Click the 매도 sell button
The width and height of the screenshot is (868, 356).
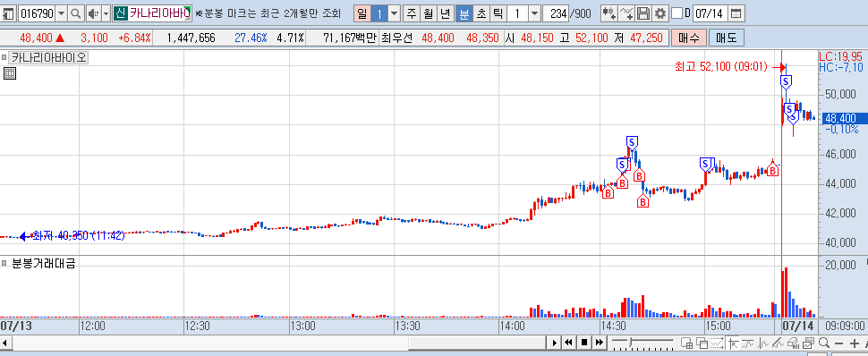click(x=727, y=38)
